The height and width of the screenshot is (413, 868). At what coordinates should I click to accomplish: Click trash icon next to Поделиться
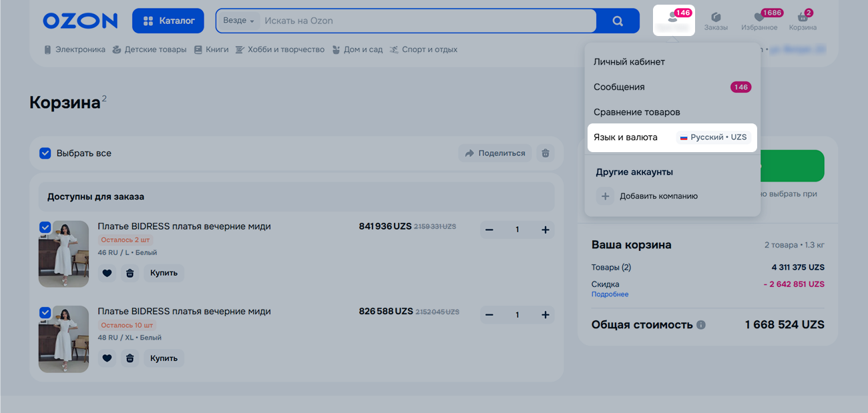(546, 153)
